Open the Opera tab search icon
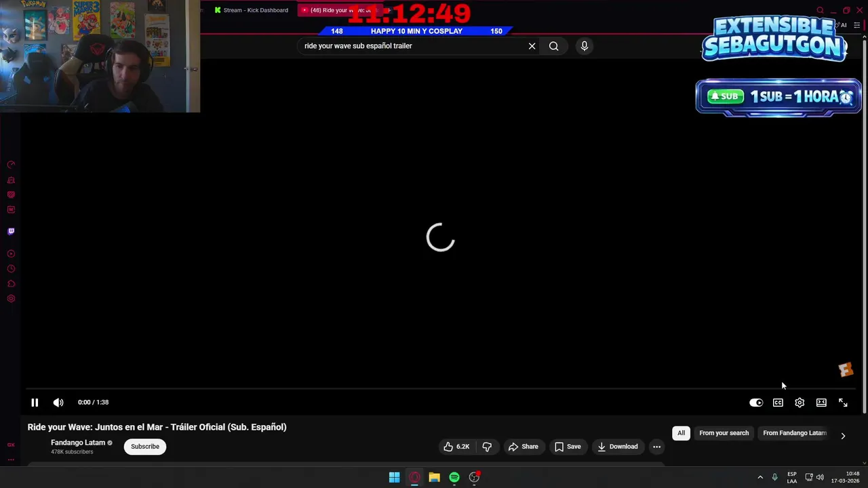The width and height of the screenshot is (868, 488). pos(820,10)
